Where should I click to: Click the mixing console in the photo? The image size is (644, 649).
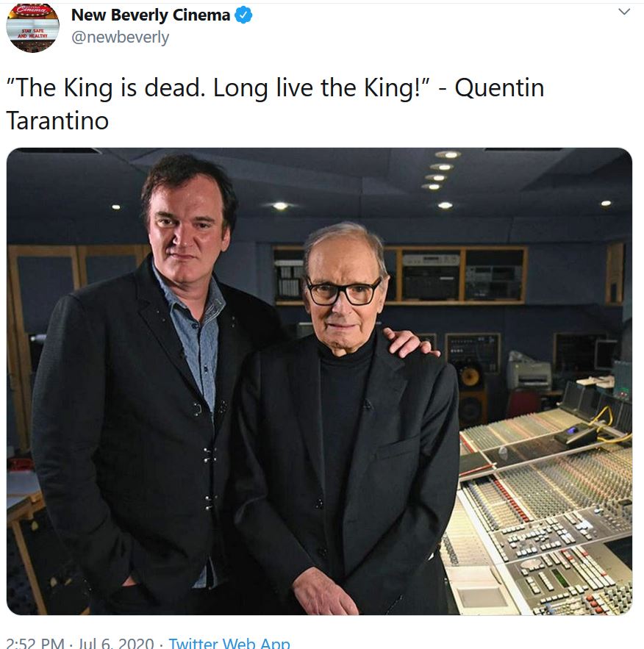point(538,509)
